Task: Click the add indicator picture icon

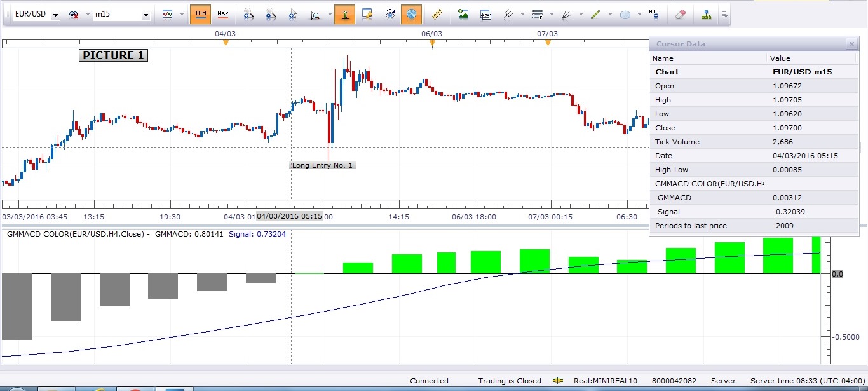Action: 463,14
